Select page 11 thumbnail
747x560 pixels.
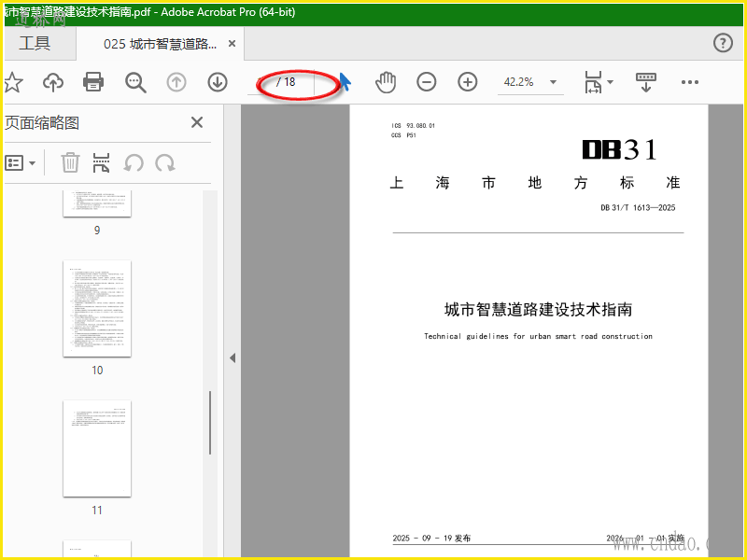(x=97, y=449)
